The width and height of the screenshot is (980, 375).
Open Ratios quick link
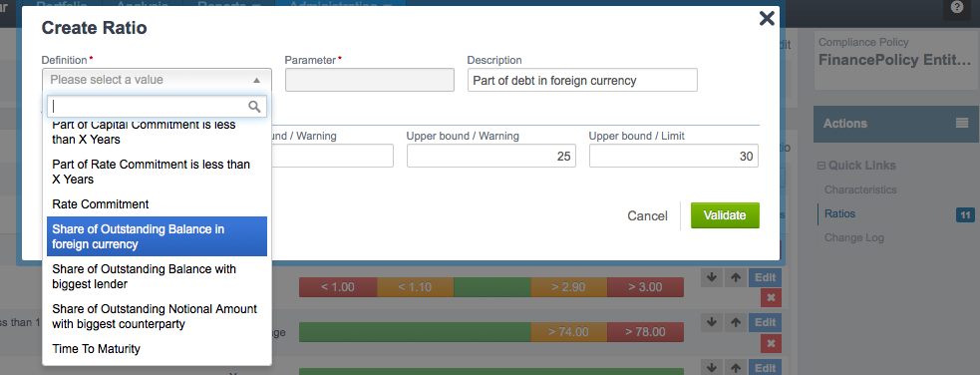pos(840,213)
